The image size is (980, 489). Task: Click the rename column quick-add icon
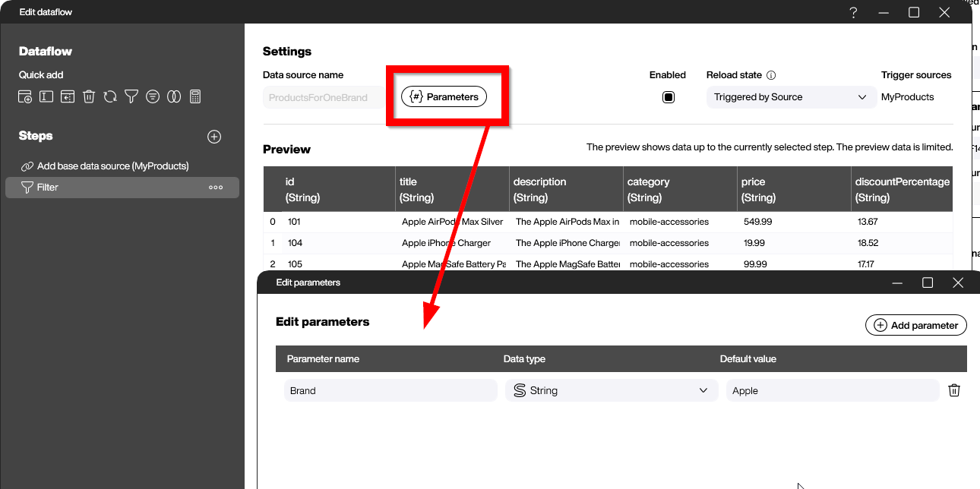[46, 96]
